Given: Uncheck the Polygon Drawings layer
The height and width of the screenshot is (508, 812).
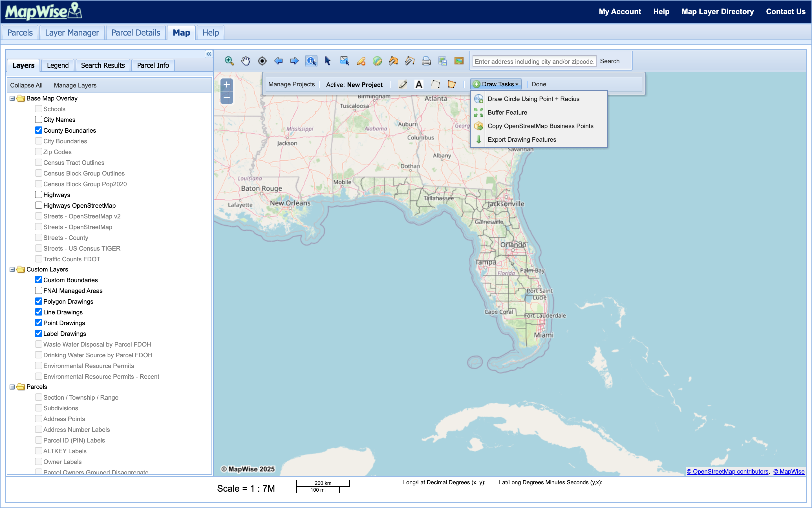Looking at the screenshot, I should (39, 301).
